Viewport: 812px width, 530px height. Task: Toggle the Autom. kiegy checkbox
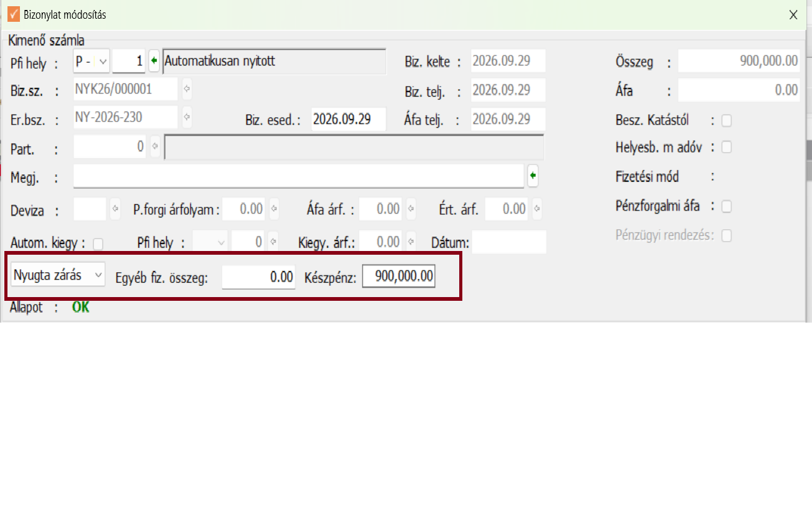point(98,243)
